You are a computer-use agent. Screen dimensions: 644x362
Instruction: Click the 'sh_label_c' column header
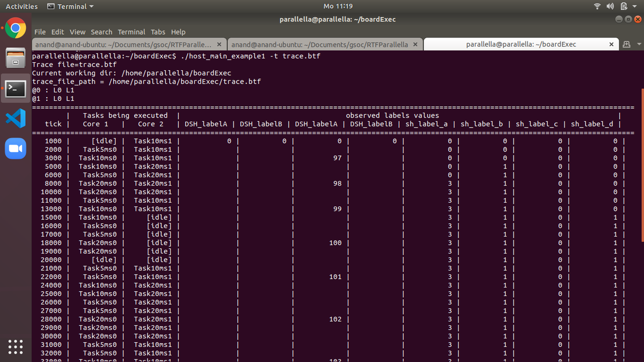(x=537, y=124)
